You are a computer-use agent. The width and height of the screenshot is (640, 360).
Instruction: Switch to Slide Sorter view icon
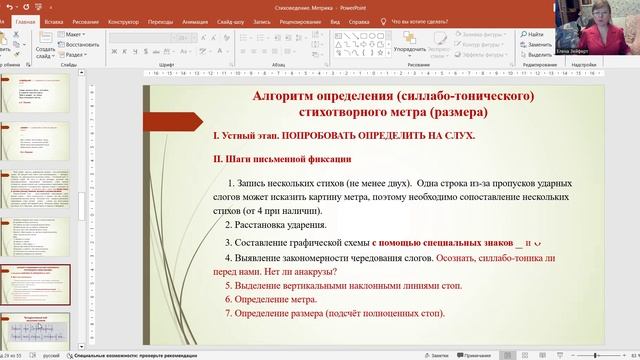[525, 356]
